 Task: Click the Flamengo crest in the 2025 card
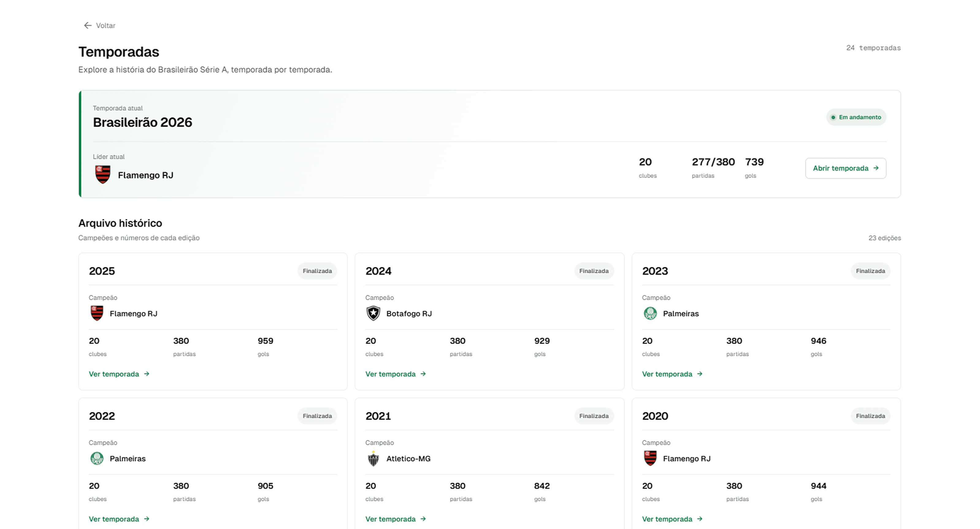[x=97, y=313]
